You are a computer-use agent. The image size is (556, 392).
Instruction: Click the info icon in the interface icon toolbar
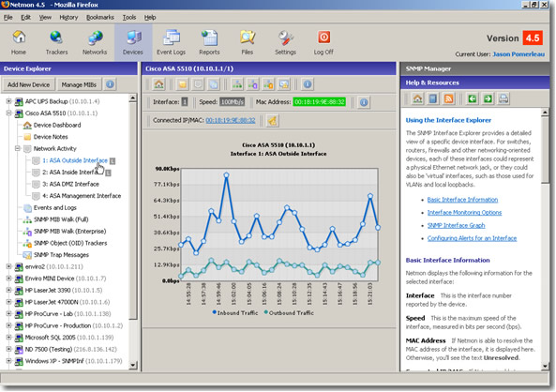coord(308,84)
